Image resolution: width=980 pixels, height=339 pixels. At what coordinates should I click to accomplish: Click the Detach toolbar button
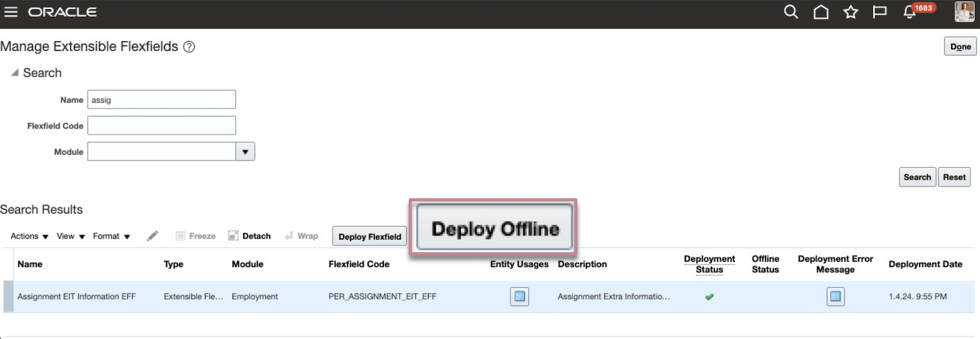pyautogui.click(x=250, y=236)
